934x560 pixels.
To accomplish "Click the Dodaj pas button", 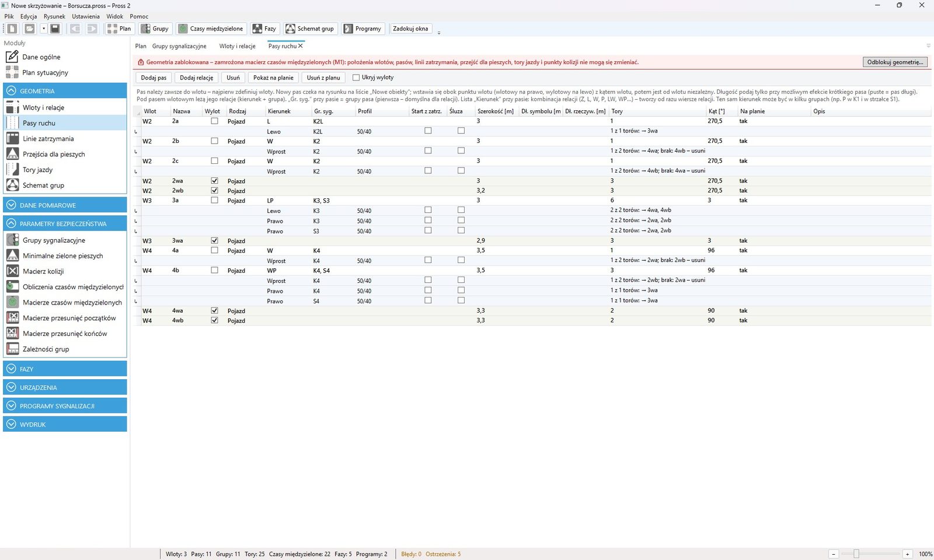I will (x=154, y=78).
